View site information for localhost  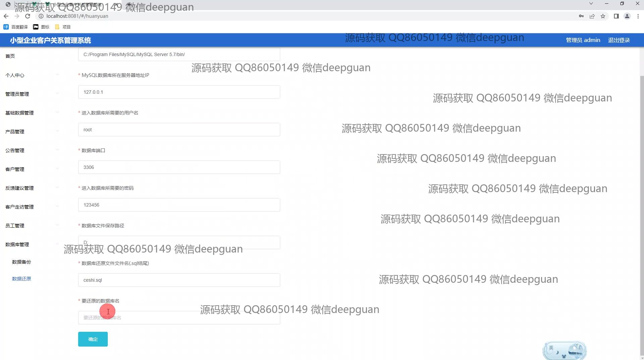click(x=41, y=16)
